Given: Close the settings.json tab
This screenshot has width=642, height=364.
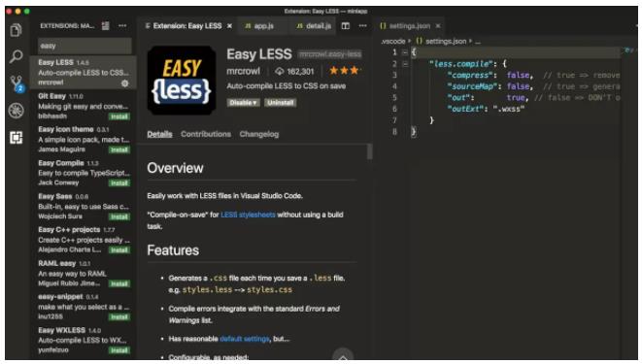Looking at the screenshot, I should (438, 26).
